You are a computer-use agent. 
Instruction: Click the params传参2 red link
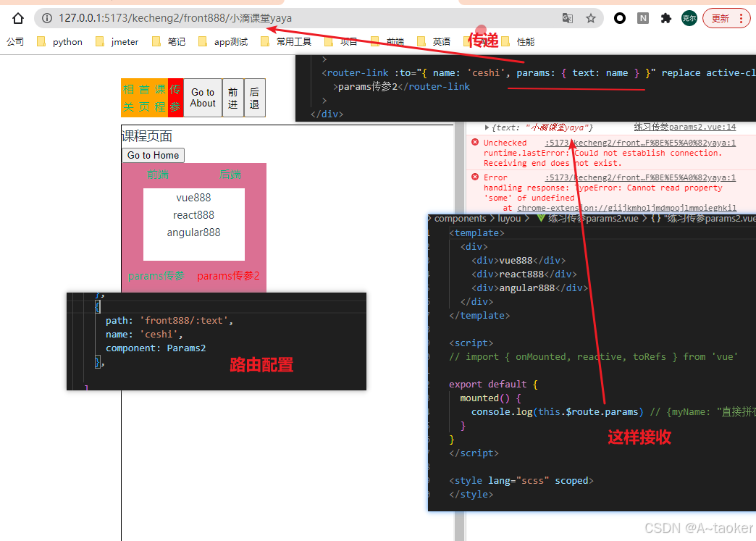(229, 276)
